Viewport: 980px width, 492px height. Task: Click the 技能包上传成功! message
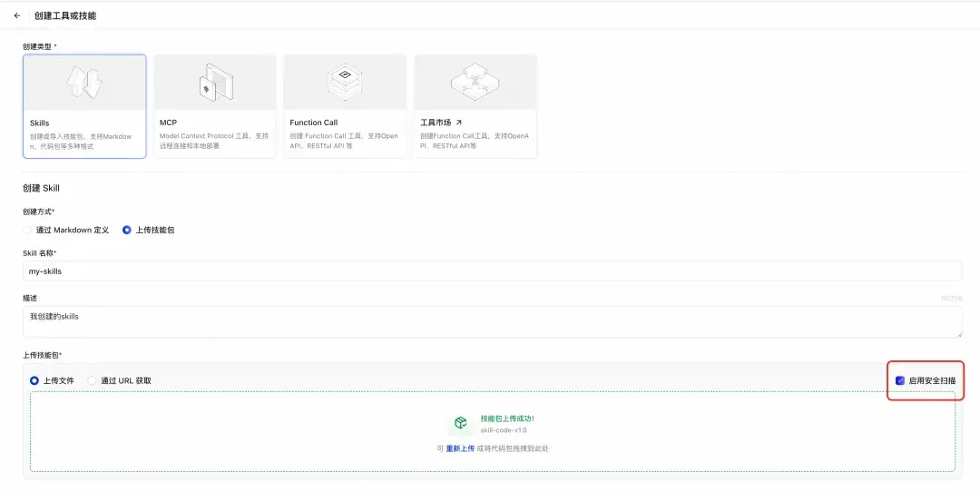507,418
